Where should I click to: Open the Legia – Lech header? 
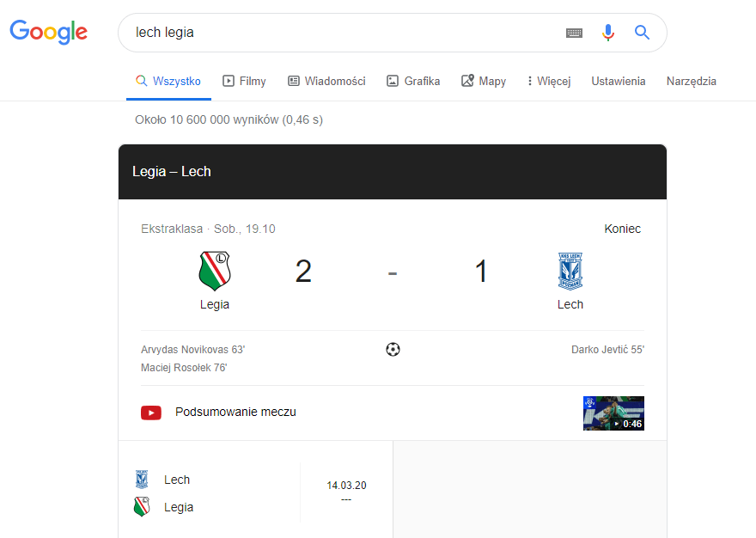pos(172,172)
